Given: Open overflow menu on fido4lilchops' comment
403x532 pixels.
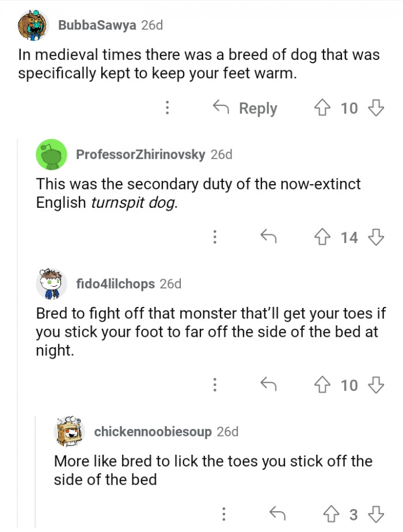Looking at the screenshot, I should point(215,385).
